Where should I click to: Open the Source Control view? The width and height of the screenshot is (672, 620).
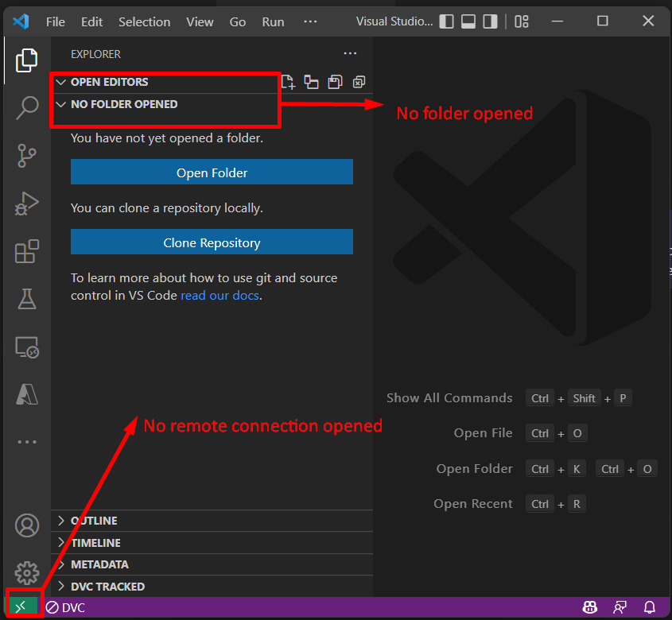[x=26, y=156]
